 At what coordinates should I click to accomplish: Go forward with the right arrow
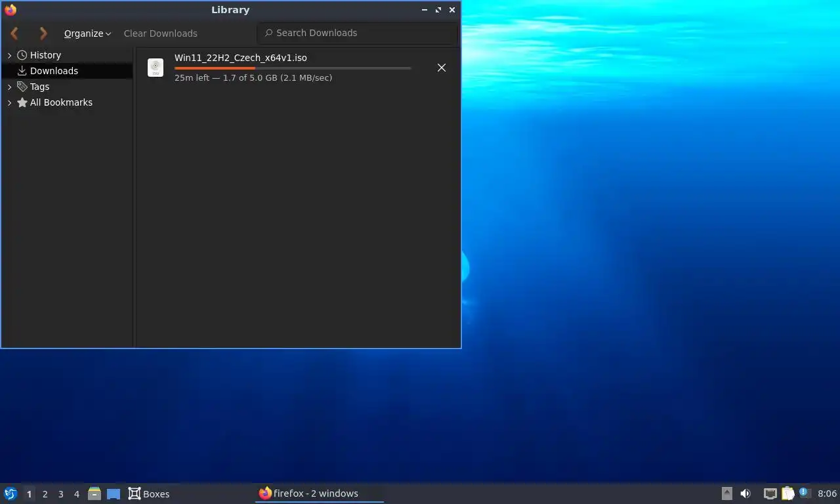(x=43, y=33)
